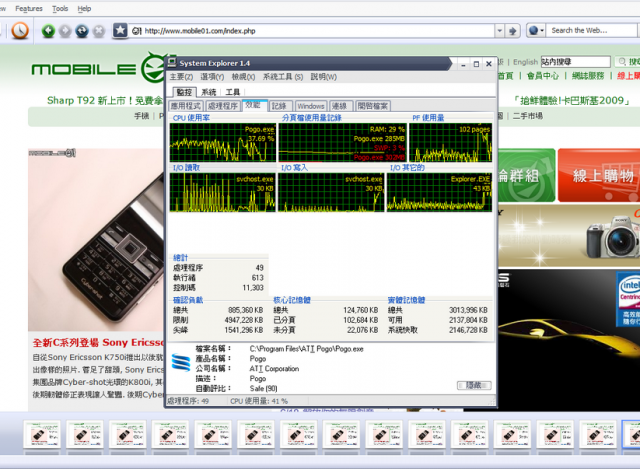
Task: Open the Windows sub-tab
Action: click(x=311, y=106)
